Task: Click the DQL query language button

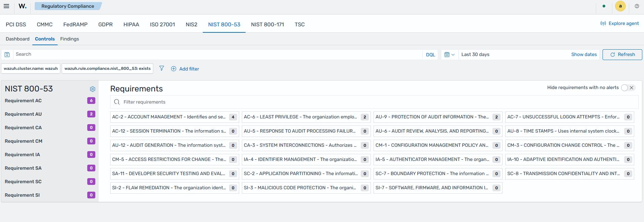Action: pyautogui.click(x=430, y=55)
